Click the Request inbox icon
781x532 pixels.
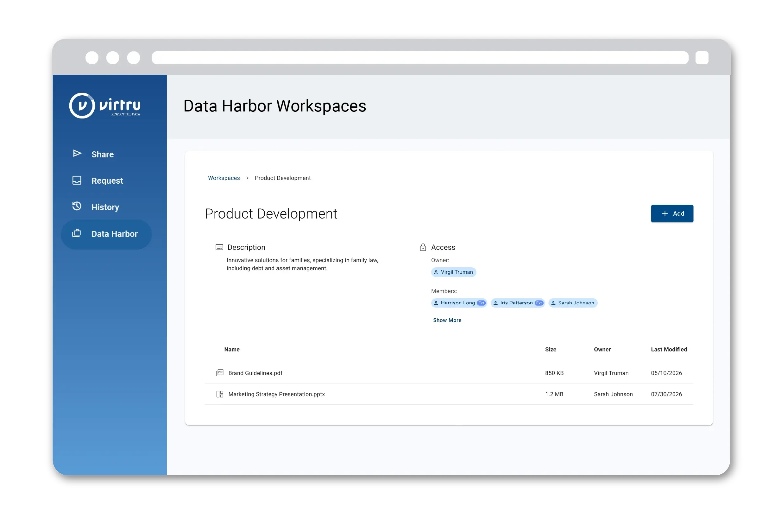pos(77,180)
